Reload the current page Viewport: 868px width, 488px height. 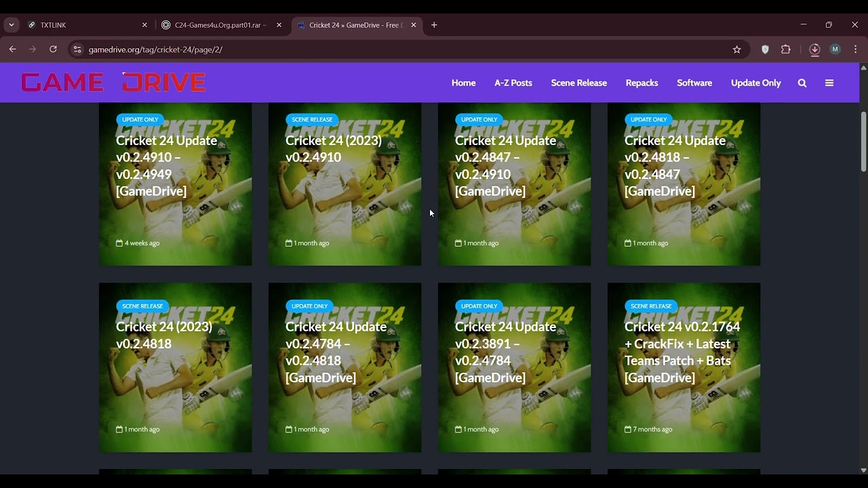(53, 49)
